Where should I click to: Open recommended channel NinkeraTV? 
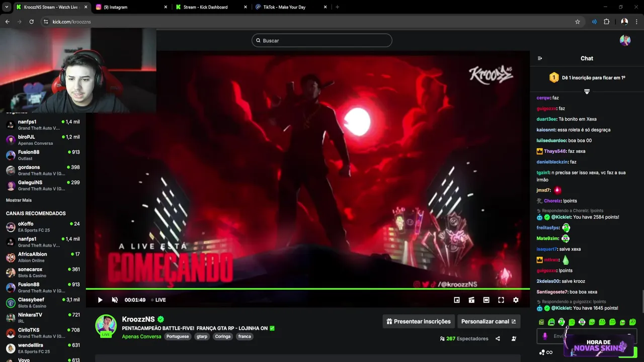43,317
